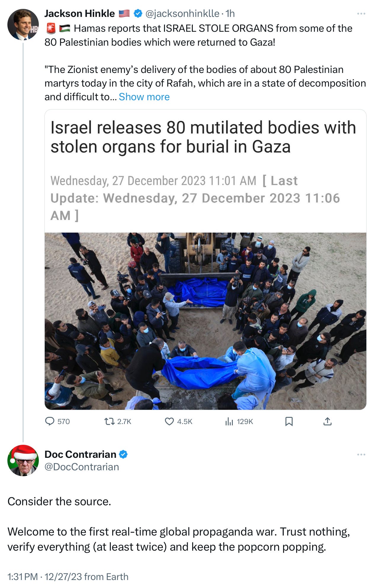
Task: Expand the tweet text with Show more
Action: 144,97
